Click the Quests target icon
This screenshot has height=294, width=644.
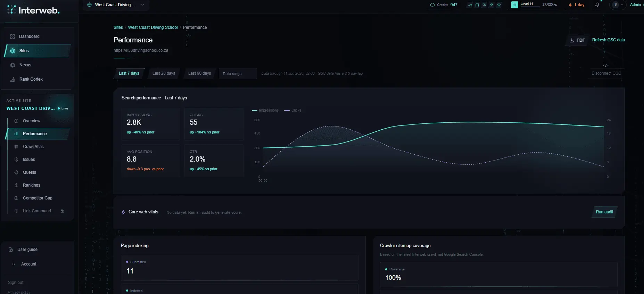click(x=16, y=172)
